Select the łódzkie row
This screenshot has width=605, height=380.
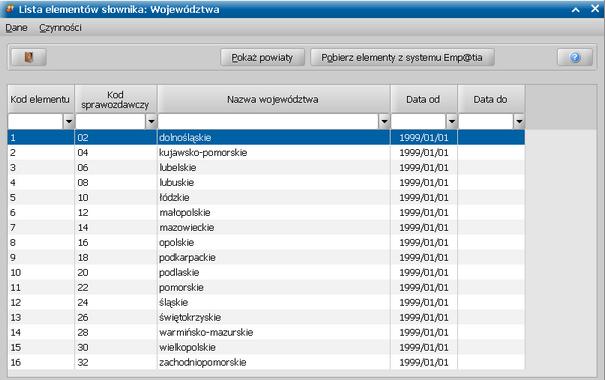tap(266, 198)
